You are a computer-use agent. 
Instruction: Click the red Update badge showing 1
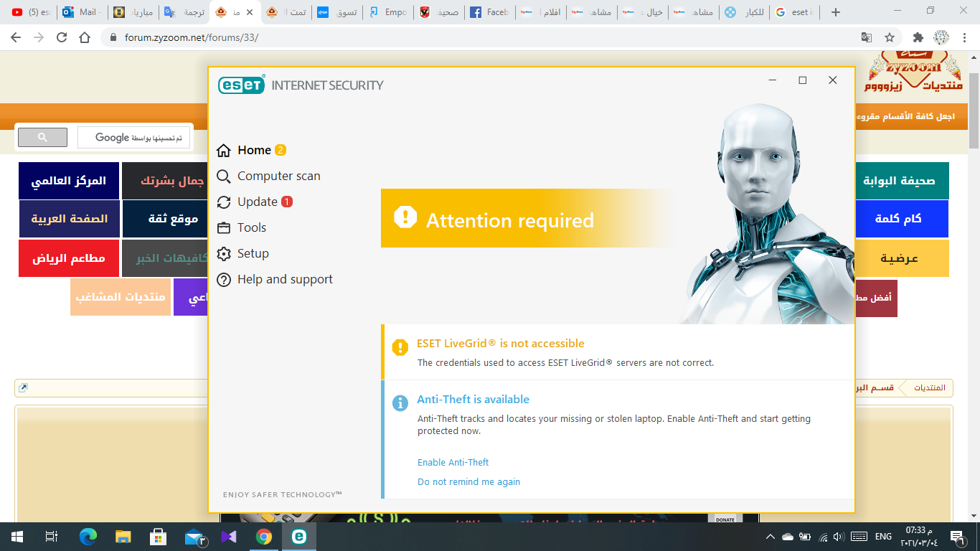(x=287, y=202)
